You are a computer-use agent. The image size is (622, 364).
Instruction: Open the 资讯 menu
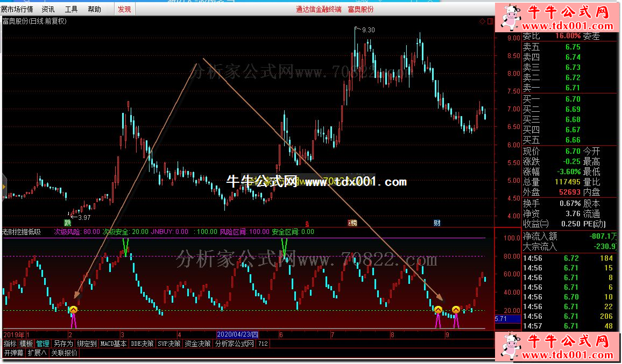(x=48, y=9)
